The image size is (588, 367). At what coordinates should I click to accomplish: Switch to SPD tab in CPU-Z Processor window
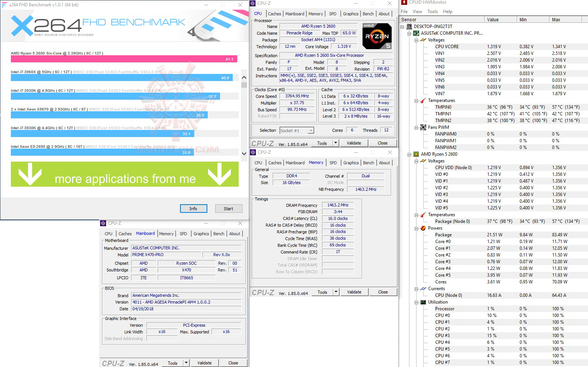[x=332, y=14]
